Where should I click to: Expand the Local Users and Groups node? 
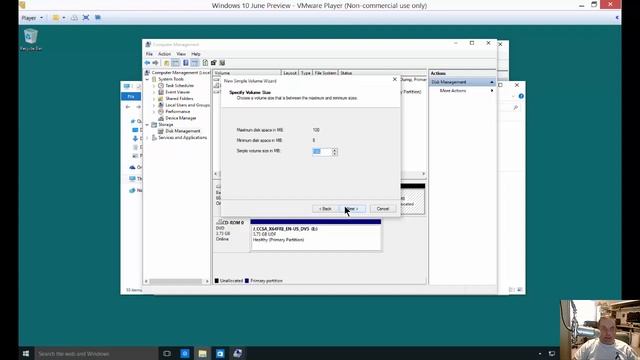click(x=154, y=105)
